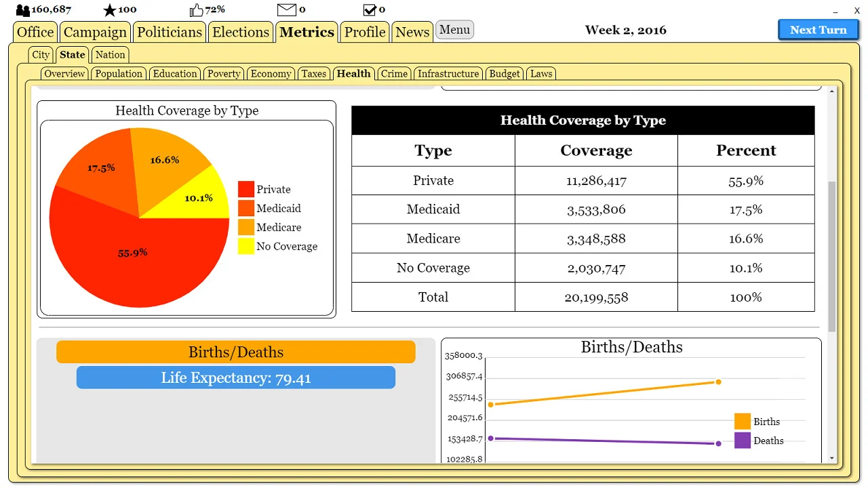868x488 pixels.
Task: Click the purple Deaths legend swatch
Action: pos(742,441)
